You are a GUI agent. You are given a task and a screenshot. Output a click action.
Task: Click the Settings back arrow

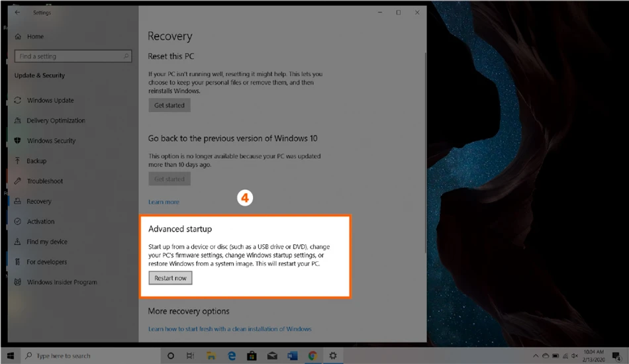[17, 13]
